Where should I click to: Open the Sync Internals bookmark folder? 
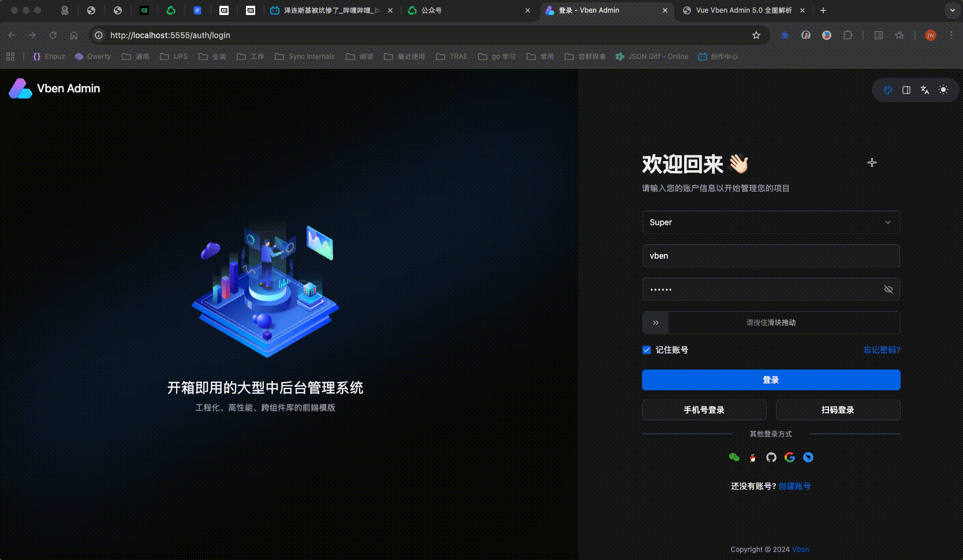[x=305, y=57]
